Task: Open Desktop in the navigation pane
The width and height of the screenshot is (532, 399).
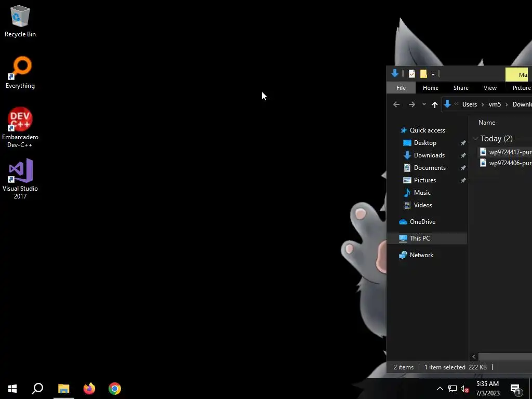Action: [425, 143]
